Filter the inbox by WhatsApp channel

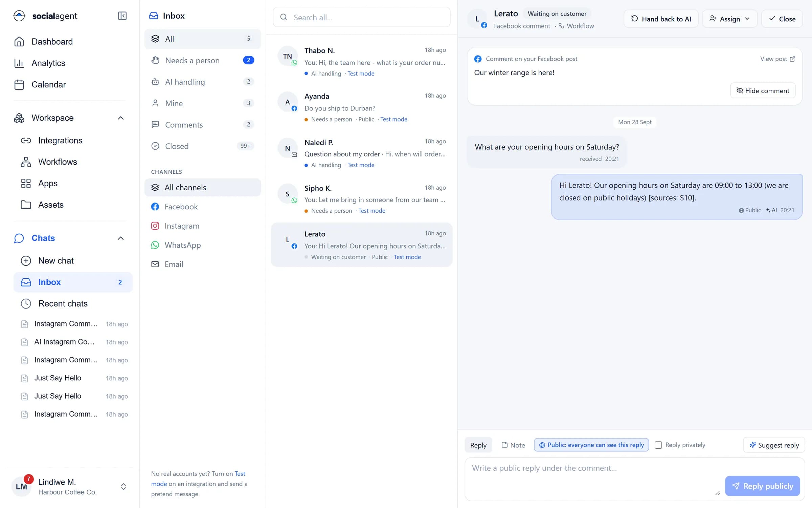[203, 245]
